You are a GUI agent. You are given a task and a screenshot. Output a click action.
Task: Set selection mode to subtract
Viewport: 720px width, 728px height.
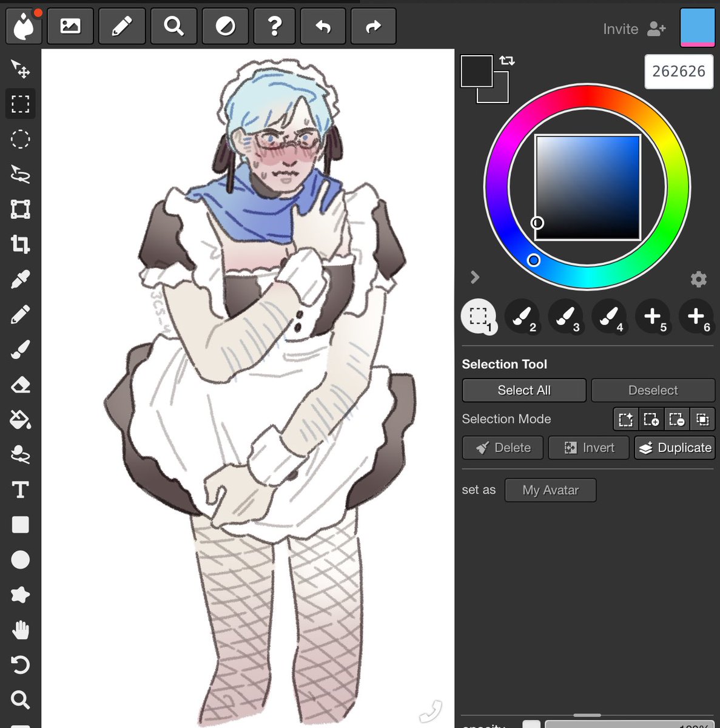[677, 419]
